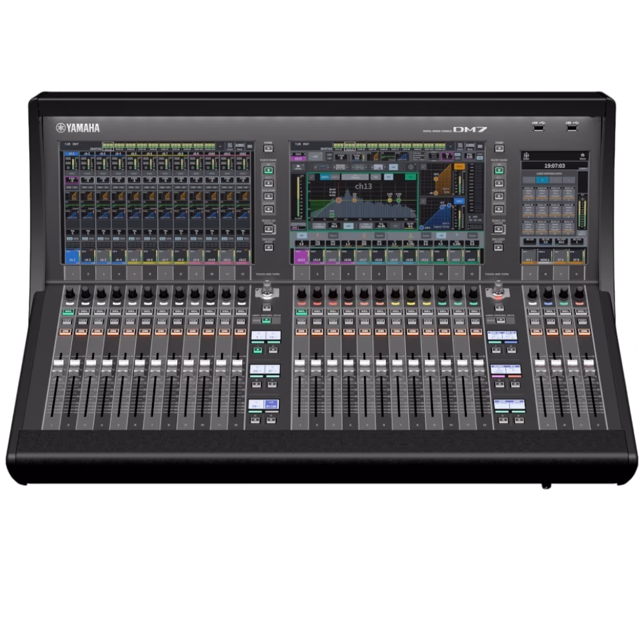Toggle the green EQ ON button above the ch13 graph

click(410, 177)
